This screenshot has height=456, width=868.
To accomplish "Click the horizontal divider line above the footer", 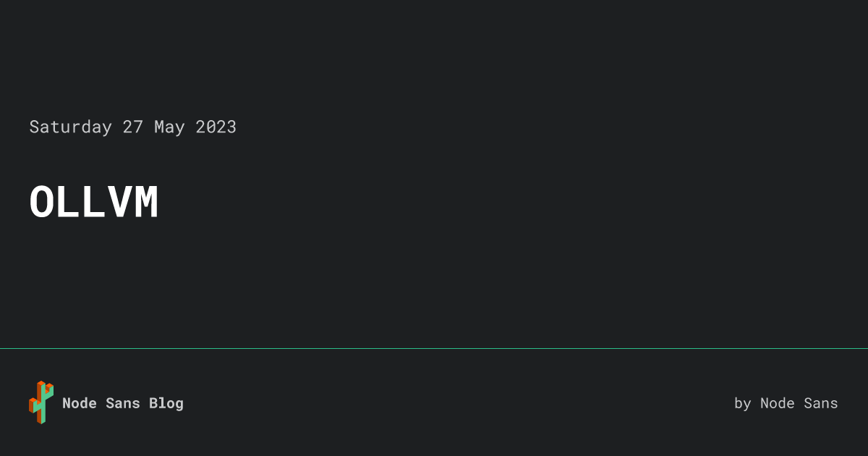I will click(434, 348).
